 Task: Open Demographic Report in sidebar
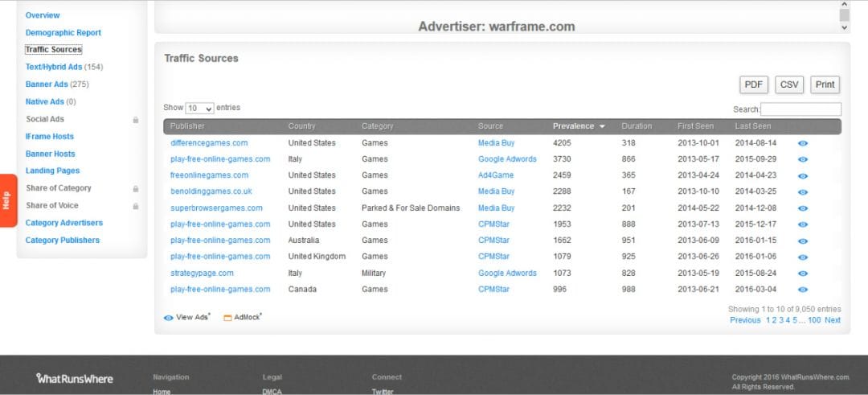(63, 33)
